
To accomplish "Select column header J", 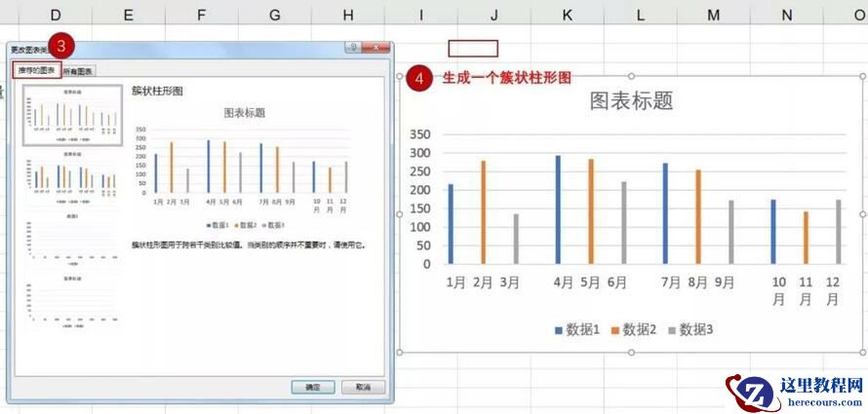I will (493, 15).
